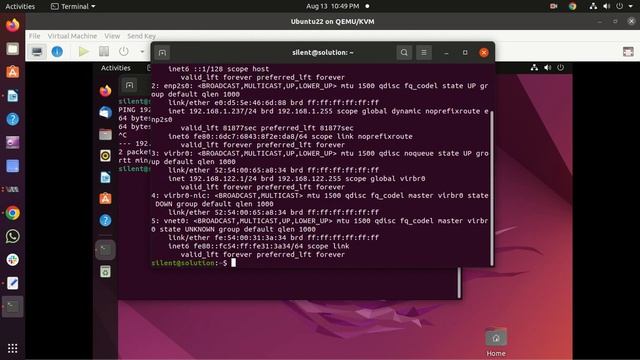This screenshot has width=640, height=360.
Task: Show virtual hardware details info icon
Action: point(57,51)
